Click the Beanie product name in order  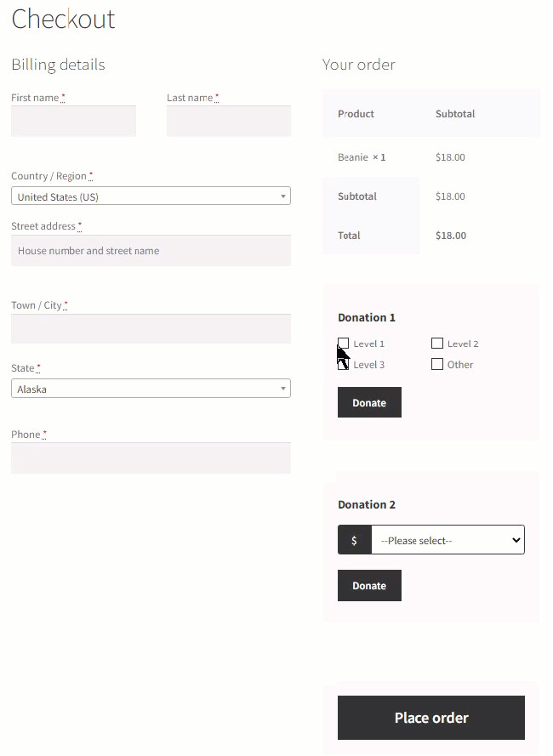353,157
